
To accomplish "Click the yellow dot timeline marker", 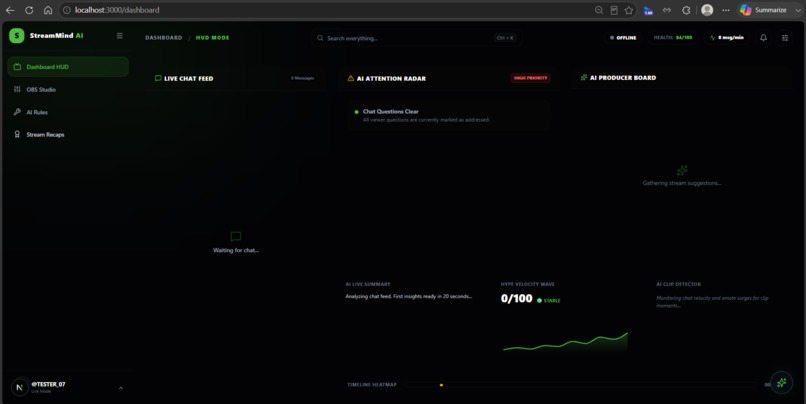I will click(x=442, y=384).
